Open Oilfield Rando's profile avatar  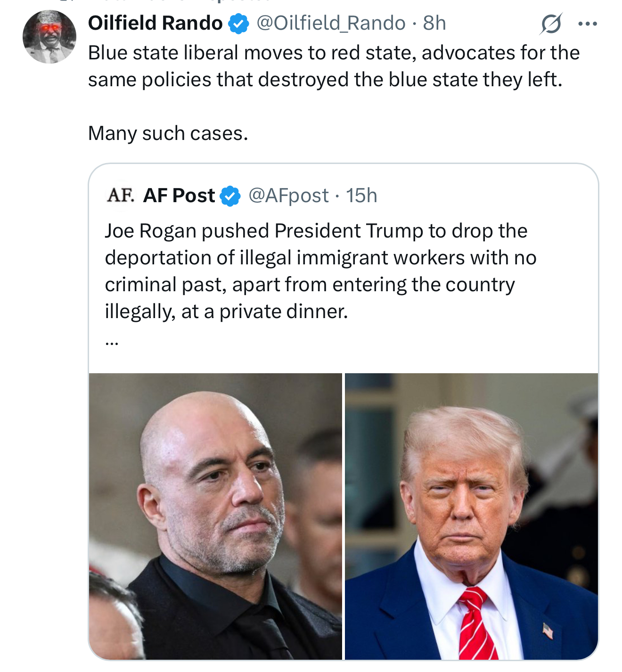pos(49,37)
